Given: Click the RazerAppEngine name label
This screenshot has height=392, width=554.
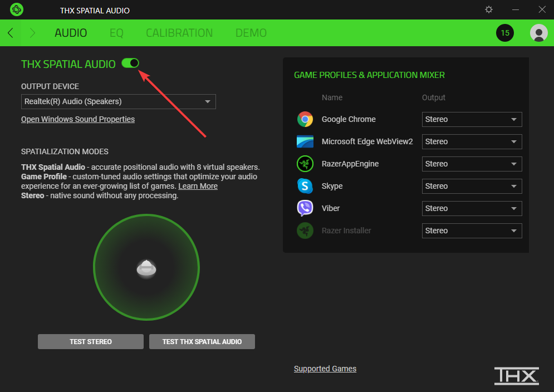Looking at the screenshot, I should [x=350, y=164].
